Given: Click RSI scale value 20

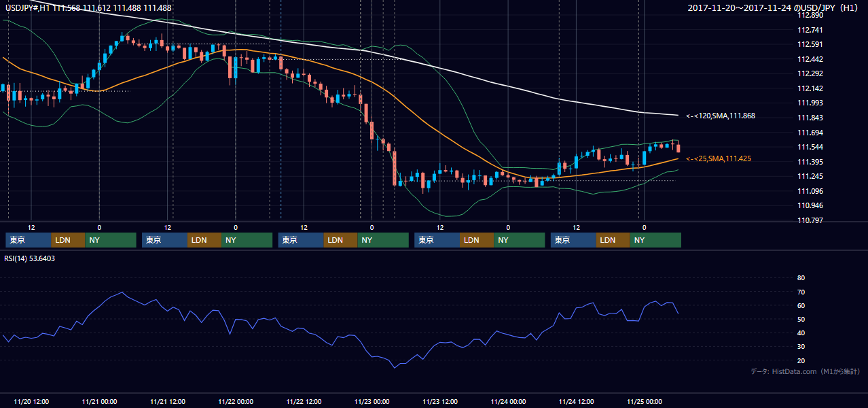Looking at the screenshot, I should (x=801, y=360).
